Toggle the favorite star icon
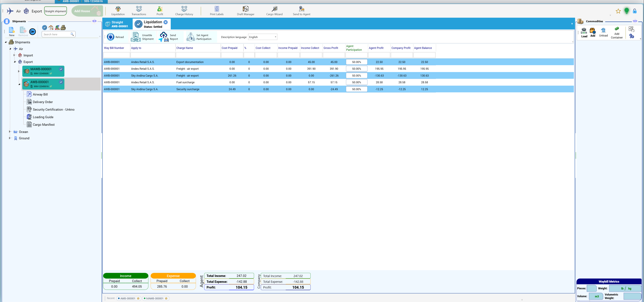644x302 pixels. 618,11
